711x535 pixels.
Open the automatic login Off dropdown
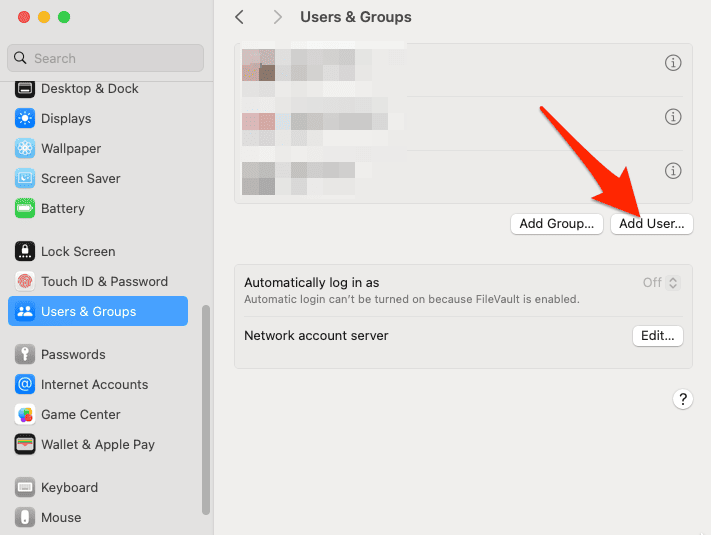point(662,283)
